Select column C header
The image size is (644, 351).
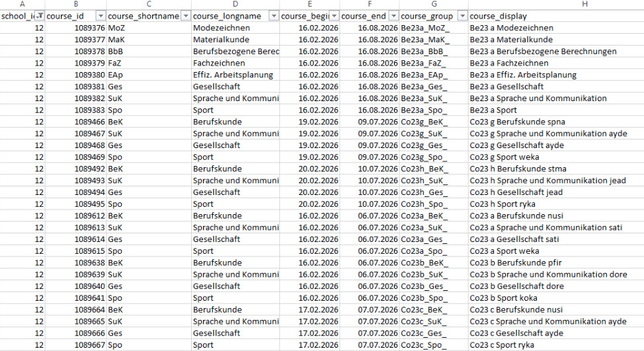point(148,4)
